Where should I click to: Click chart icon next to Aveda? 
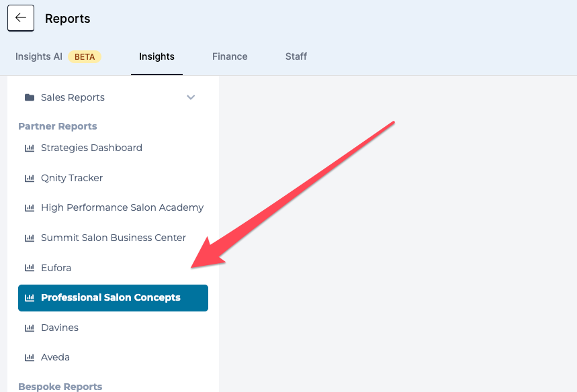[x=30, y=358]
